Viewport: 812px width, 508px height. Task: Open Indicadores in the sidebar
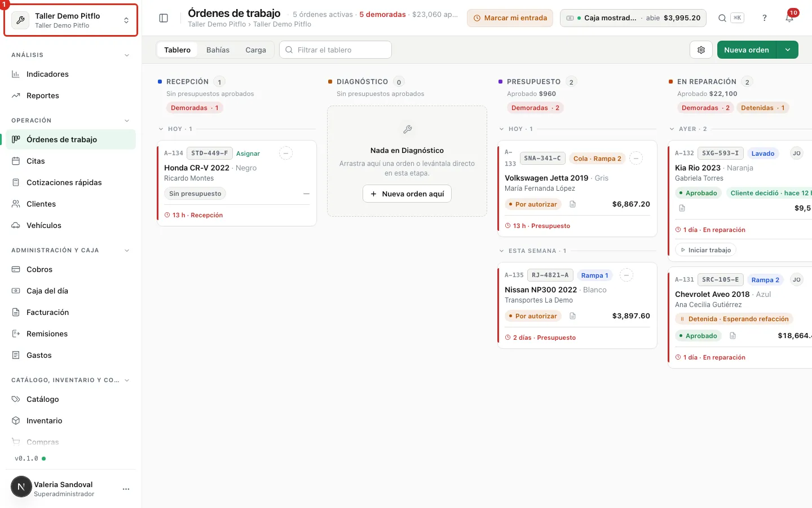pyautogui.click(x=70, y=75)
